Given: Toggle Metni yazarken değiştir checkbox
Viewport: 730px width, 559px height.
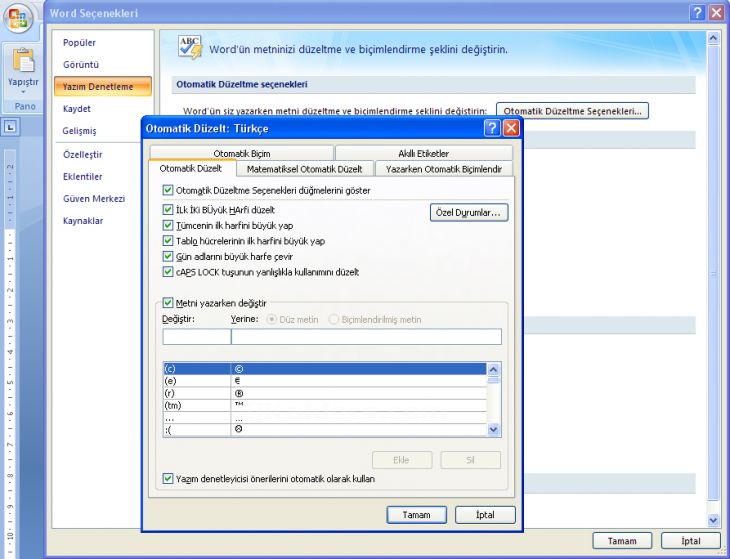Looking at the screenshot, I should click(168, 303).
